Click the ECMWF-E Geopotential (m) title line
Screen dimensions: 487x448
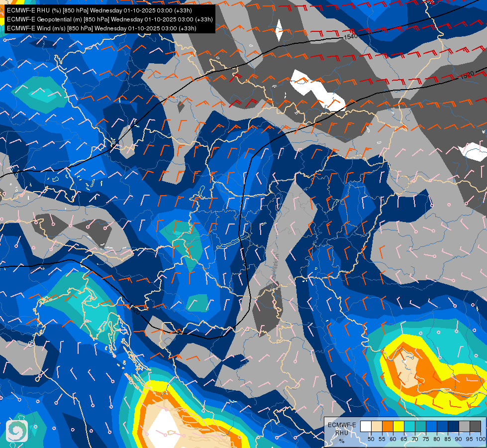click(109, 19)
